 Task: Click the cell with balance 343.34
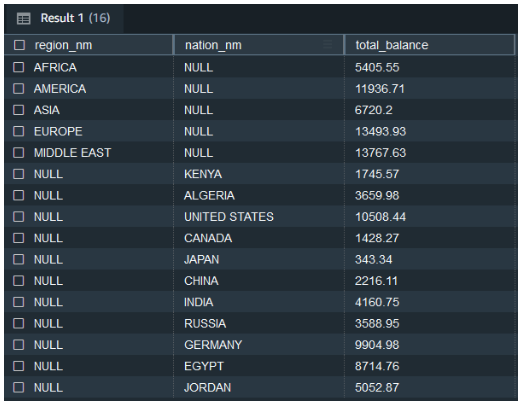point(431,259)
